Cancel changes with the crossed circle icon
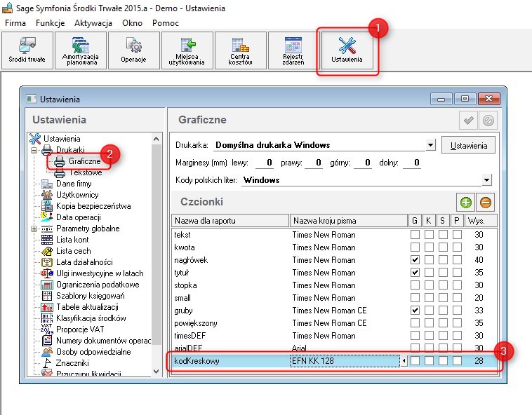Viewport: 532px width, 415px height. pyautogui.click(x=488, y=121)
